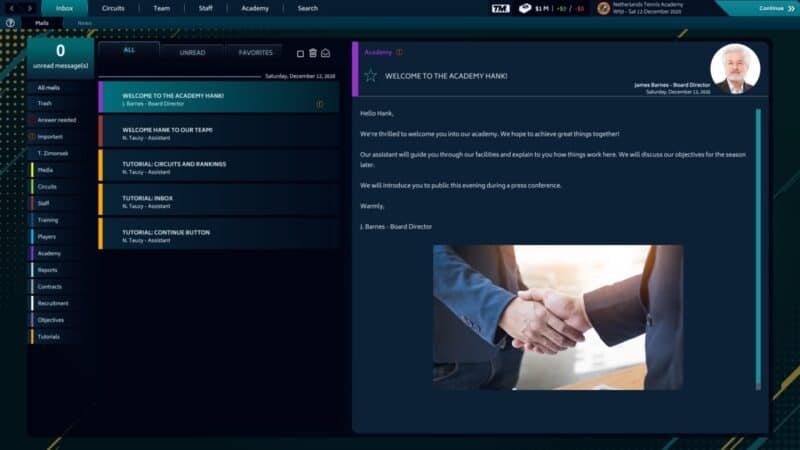Click the Academy category label in message header

pyautogui.click(x=378, y=52)
